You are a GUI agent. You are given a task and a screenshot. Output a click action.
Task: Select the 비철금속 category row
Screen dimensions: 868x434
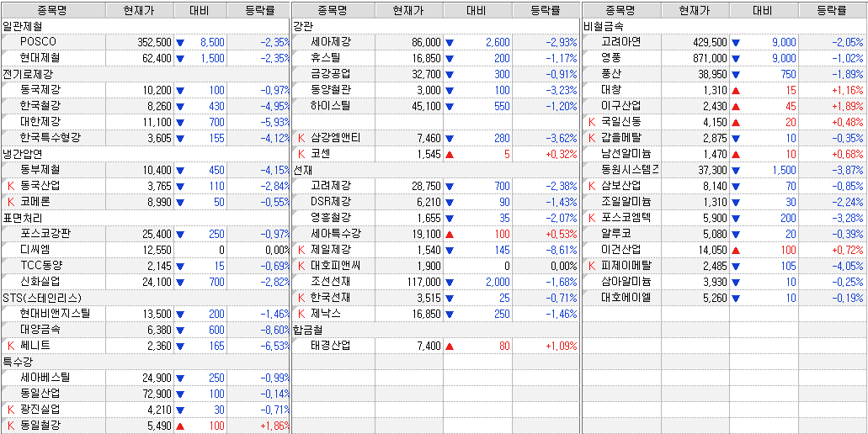(725, 26)
